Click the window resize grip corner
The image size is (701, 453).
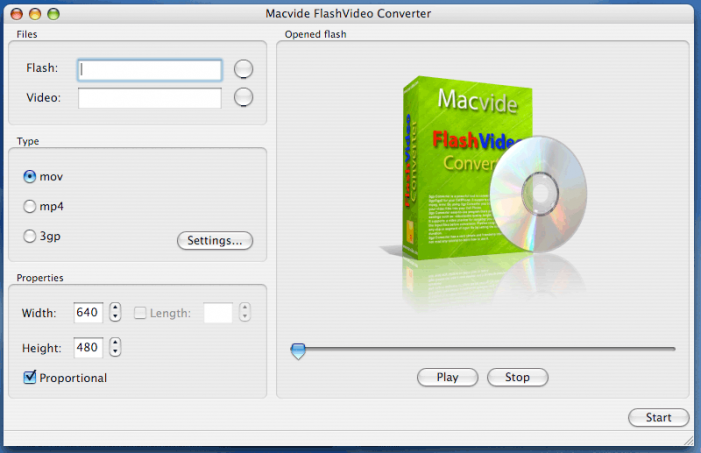[691, 443]
